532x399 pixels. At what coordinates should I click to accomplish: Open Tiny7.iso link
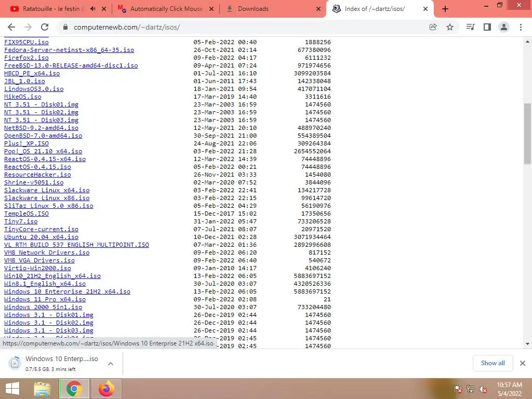pos(21,221)
